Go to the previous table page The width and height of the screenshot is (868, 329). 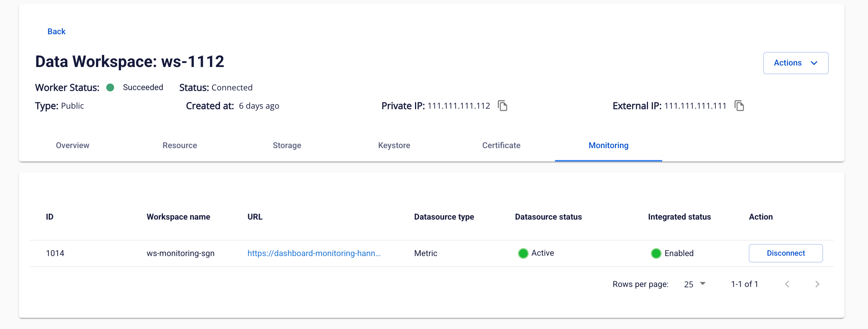[787, 284]
